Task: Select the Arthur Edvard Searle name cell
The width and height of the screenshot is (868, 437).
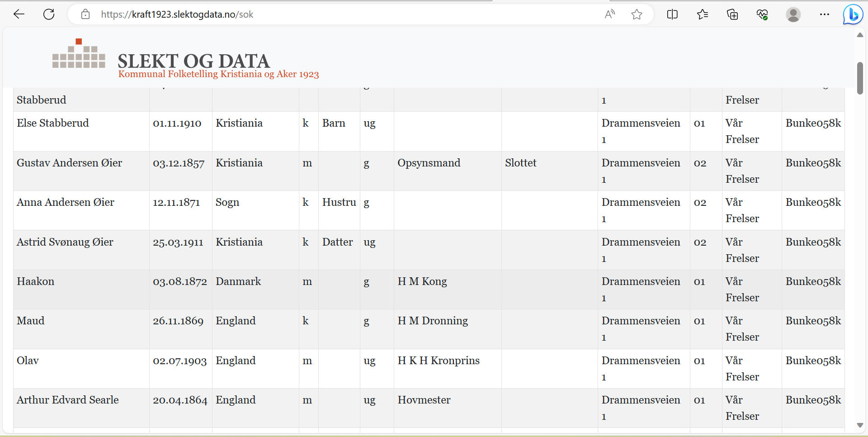Action: (68, 400)
